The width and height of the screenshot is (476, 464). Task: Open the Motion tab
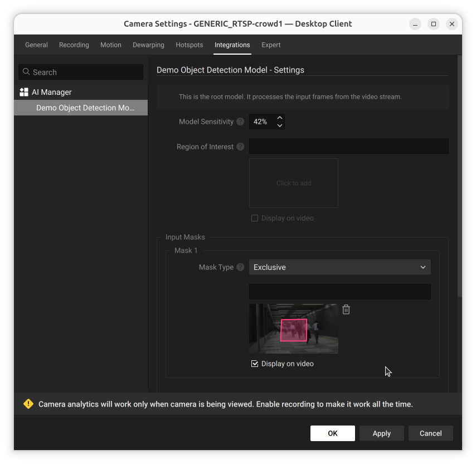[x=111, y=45]
